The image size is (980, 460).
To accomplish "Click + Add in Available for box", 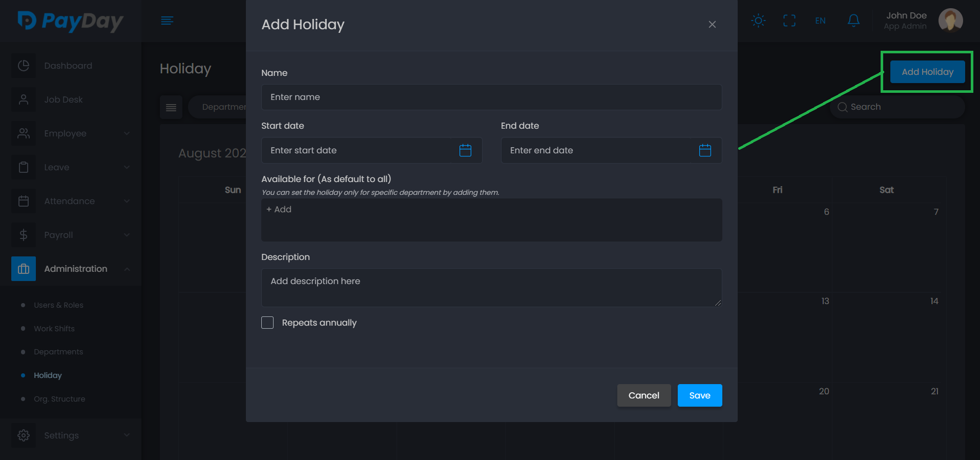I will point(279,209).
